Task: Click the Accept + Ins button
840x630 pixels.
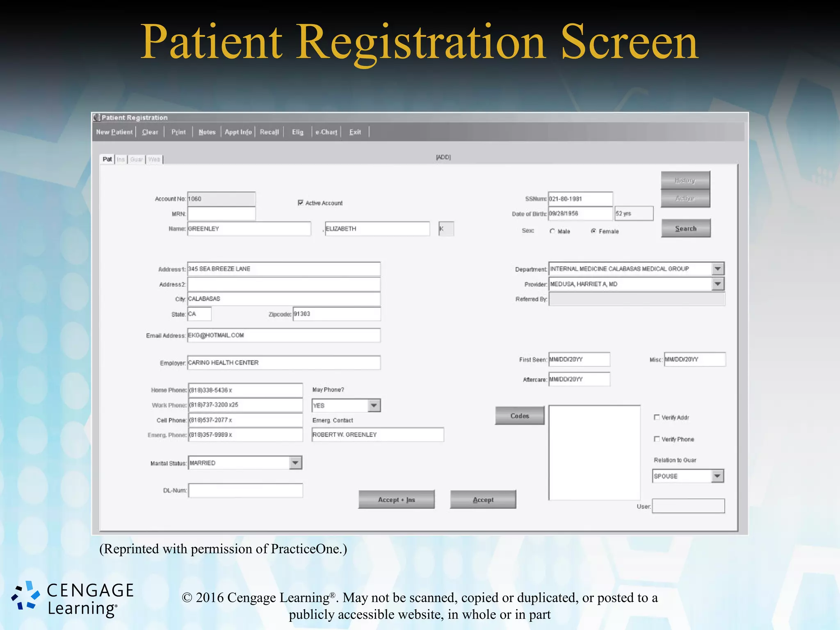Action: [x=396, y=500]
